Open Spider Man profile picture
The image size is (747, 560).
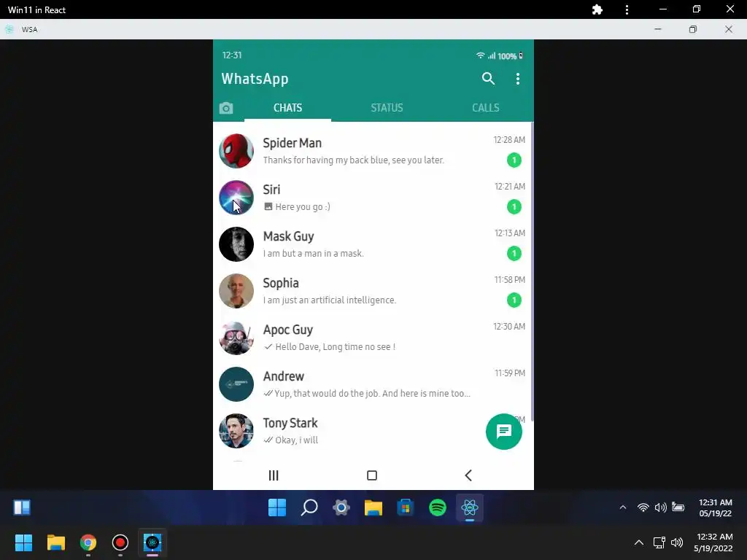click(x=236, y=151)
